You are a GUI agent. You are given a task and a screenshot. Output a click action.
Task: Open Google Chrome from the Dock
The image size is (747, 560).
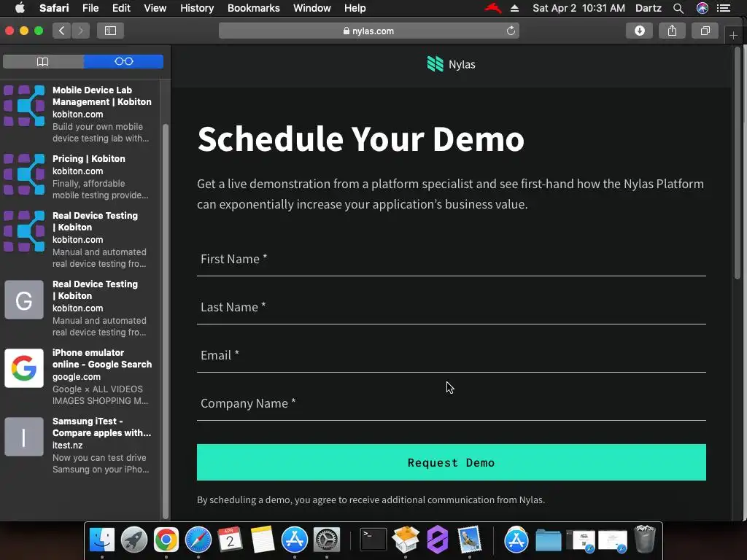pos(166,540)
